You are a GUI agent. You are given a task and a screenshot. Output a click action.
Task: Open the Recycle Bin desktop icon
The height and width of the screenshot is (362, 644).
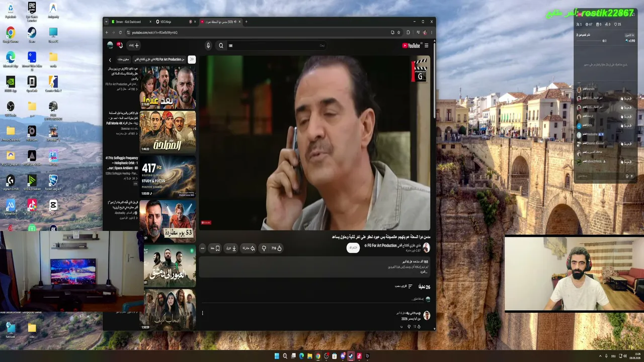click(x=11, y=10)
